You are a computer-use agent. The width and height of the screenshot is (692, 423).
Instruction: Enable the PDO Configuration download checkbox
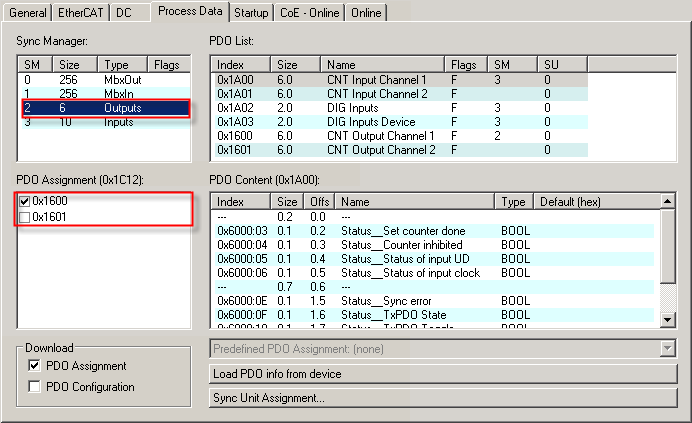(34, 386)
